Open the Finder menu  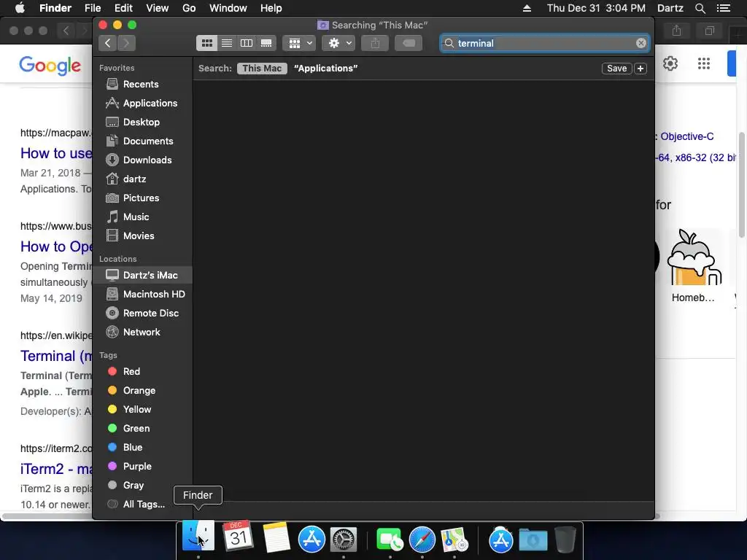(55, 8)
